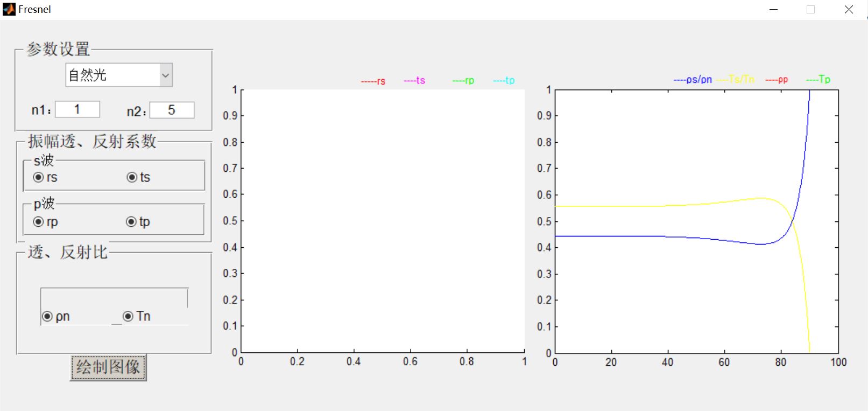Click the blue ρs/ρn legend label
The image size is (868, 411).
[x=693, y=80]
